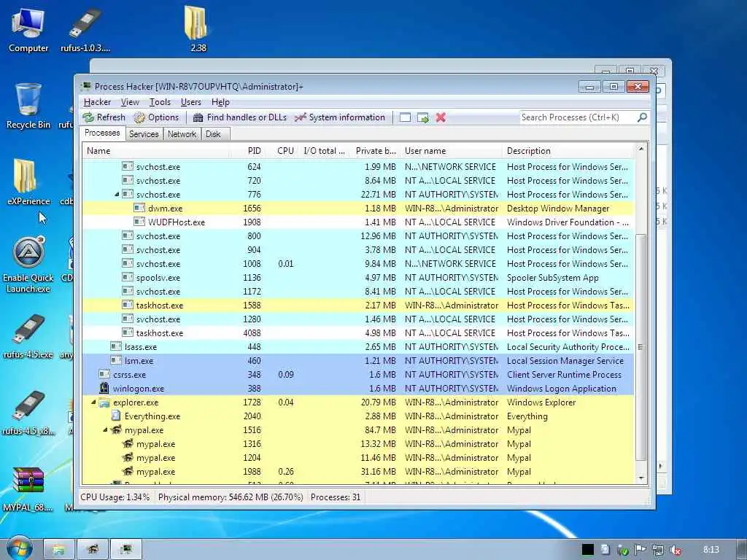The height and width of the screenshot is (560, 747).
Task: Collapse the parent mypal.exe tree node
Action: point(105,430)
